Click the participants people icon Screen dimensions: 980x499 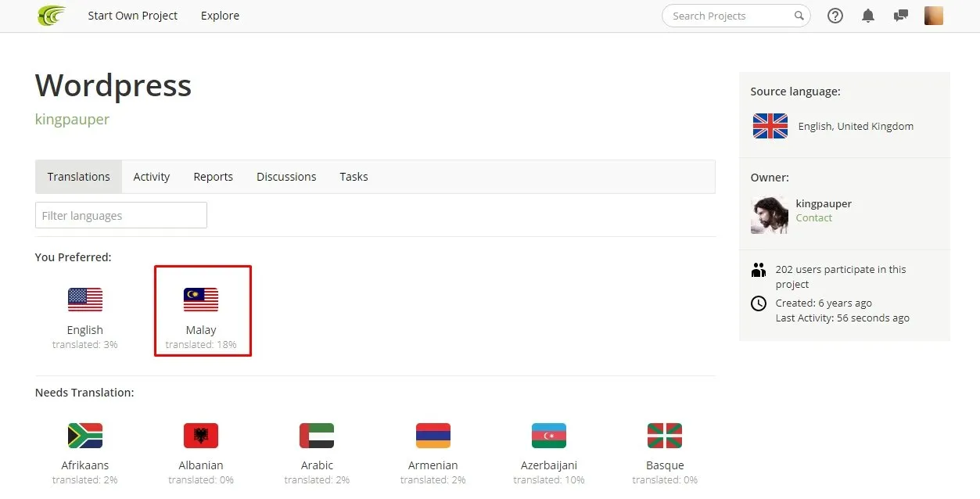coord(758,271)
